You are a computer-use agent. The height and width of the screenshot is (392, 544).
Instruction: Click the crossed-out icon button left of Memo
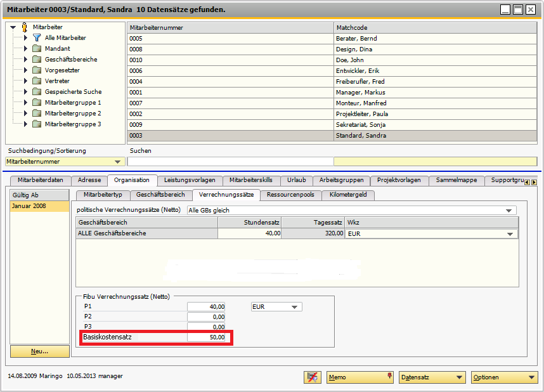pos(312,377)
